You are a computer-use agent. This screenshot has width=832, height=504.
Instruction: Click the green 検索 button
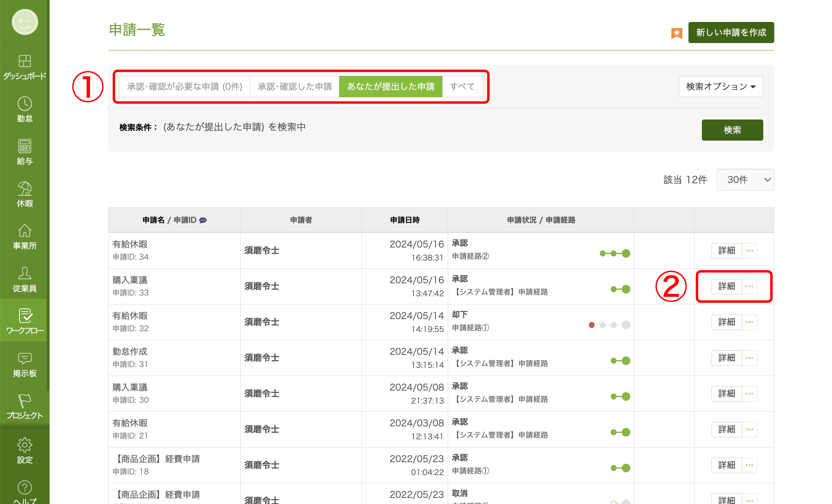732,130
